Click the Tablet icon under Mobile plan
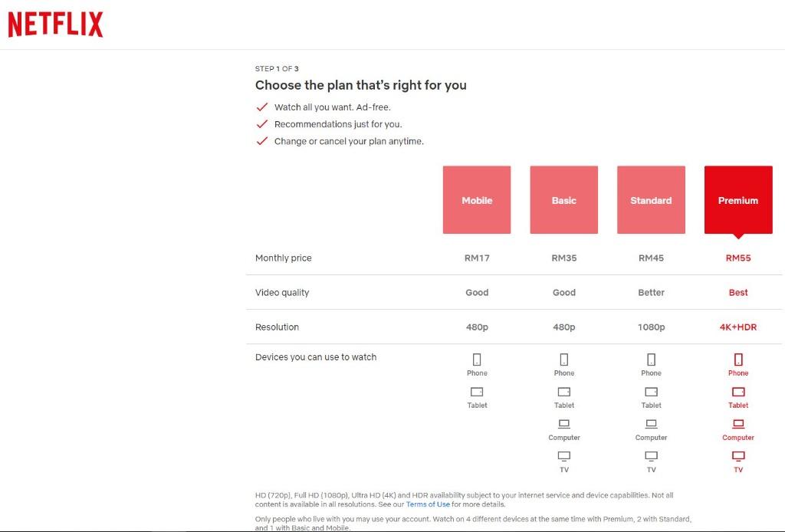The width and height of the screenshot is (785, 532). click(477, 392)
